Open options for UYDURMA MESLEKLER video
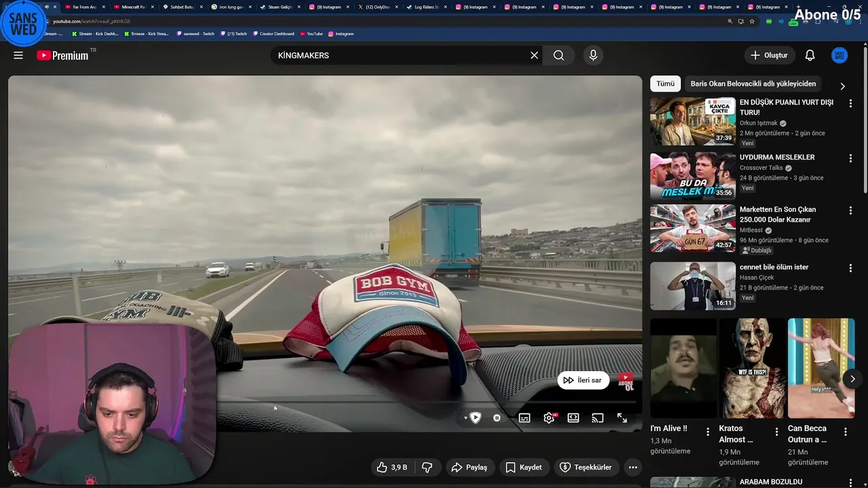The image size is (868, 488). pos(850,158)
